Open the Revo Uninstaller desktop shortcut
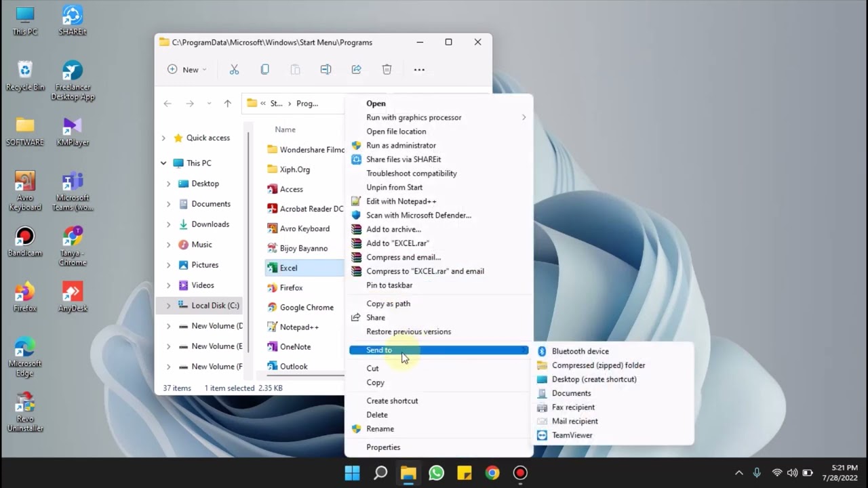Screen dimensions: 868x488 (x=25, y=412)
